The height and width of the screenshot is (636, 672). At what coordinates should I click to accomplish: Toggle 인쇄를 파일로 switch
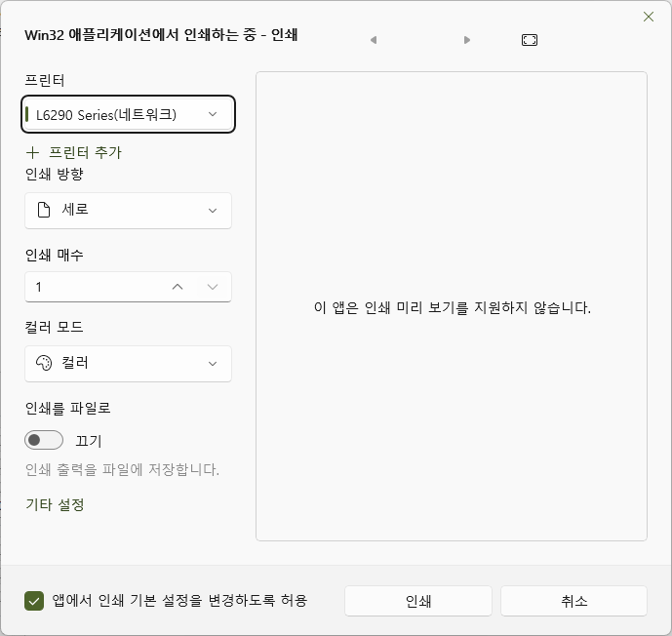[x=44, y=440]
